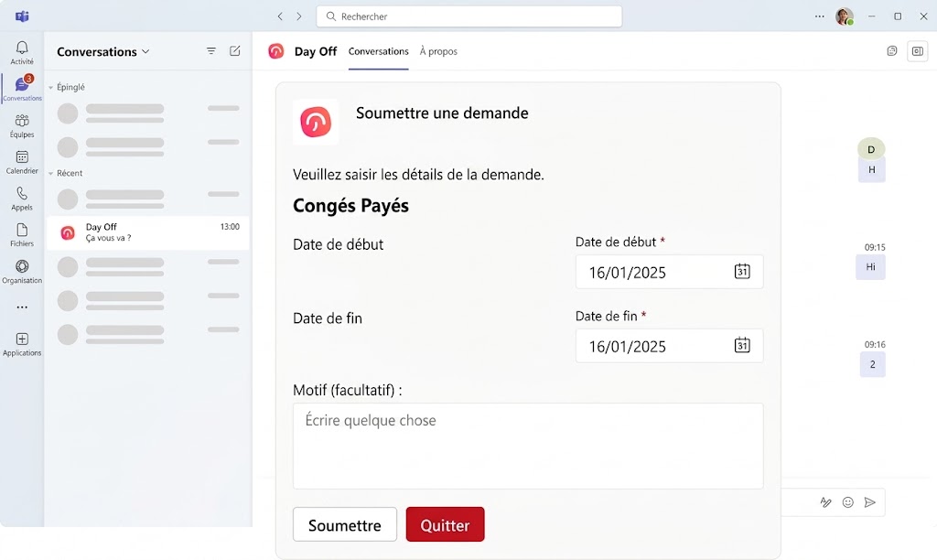Viewport: 937px width, 560px height.
Task: Click the red Quitter button
Action: 446,524
